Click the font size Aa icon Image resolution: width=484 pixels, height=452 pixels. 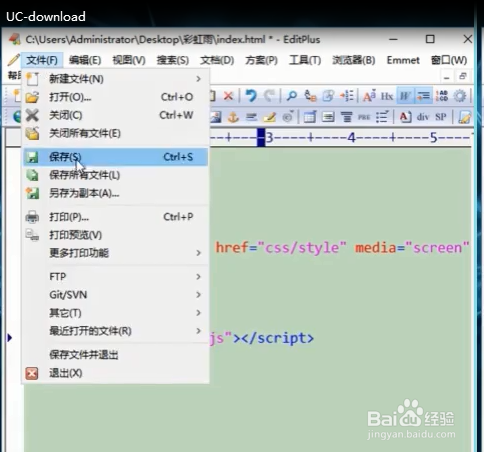tap(369, 96)
